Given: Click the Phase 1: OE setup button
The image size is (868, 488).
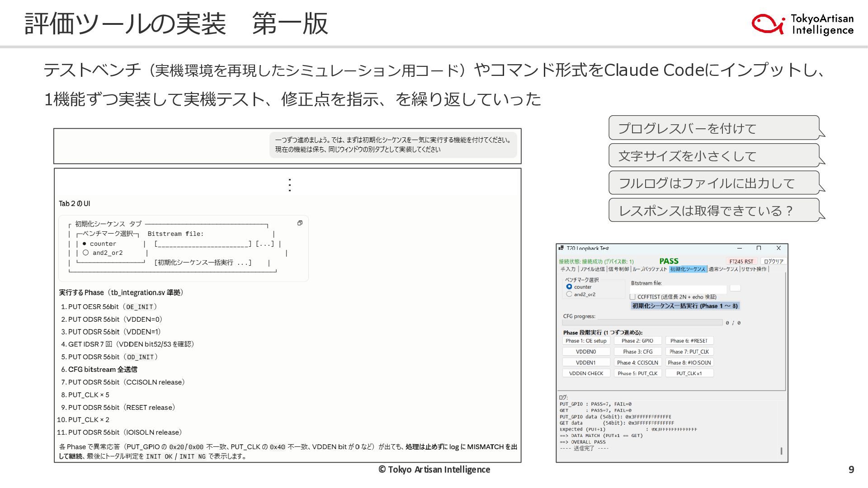Looking at the screenshot, I should tap(586, 341).
